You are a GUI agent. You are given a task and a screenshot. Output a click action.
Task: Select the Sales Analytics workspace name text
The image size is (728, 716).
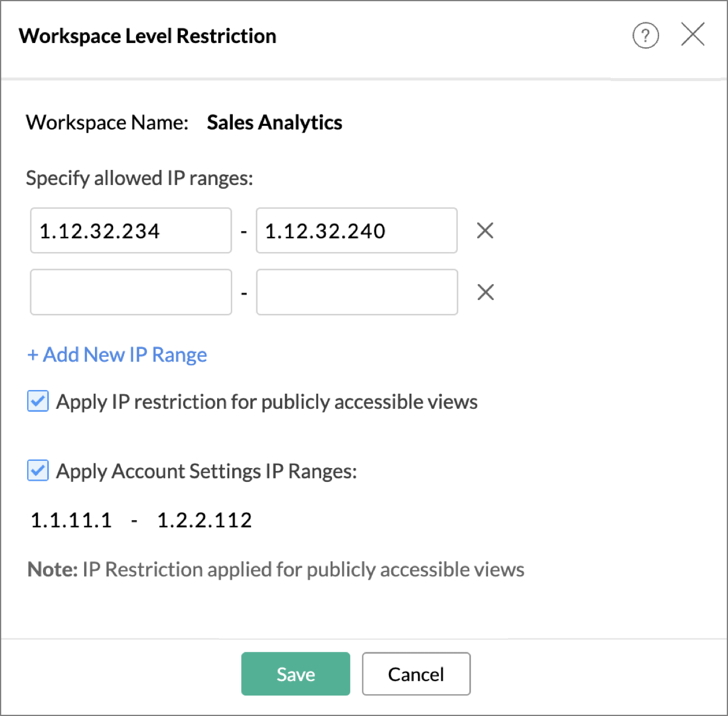tap(275, 123)
